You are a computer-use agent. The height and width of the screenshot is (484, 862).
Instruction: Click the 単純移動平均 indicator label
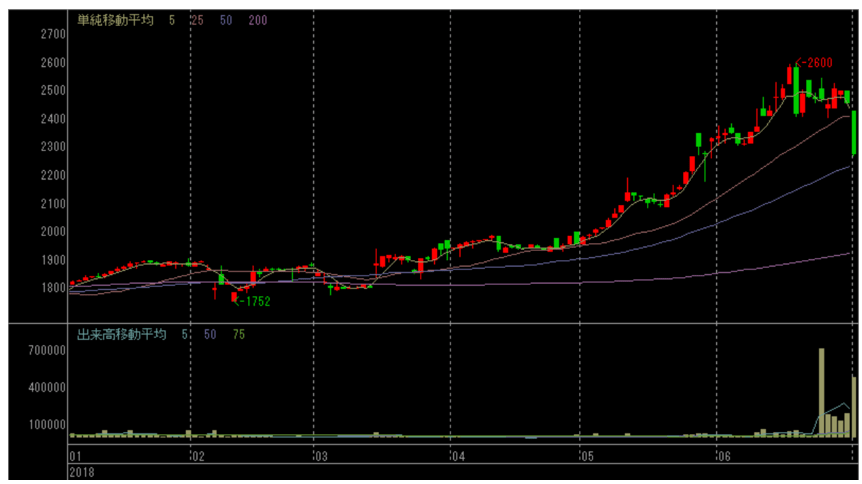click(115, 19)
